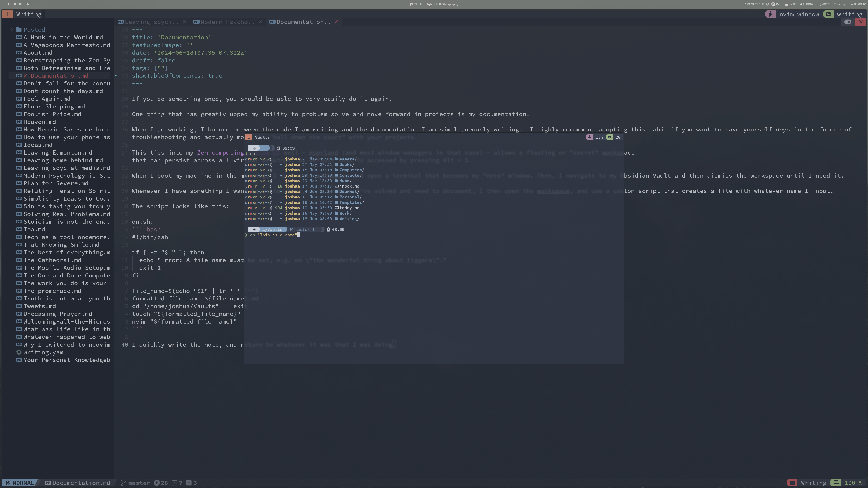The image size is (868, 488).
Task: Click the git modified count 7 icon
Action: click(x=174, y=483)
